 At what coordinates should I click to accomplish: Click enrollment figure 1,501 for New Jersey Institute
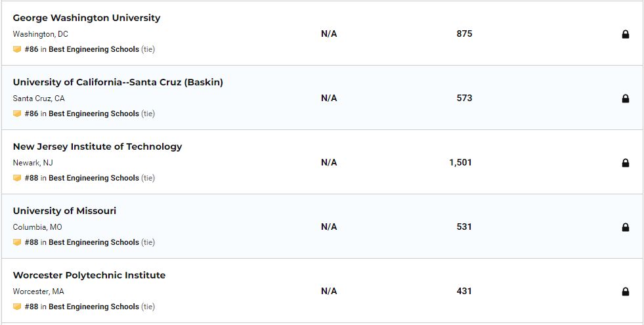[x=460, y=162]
